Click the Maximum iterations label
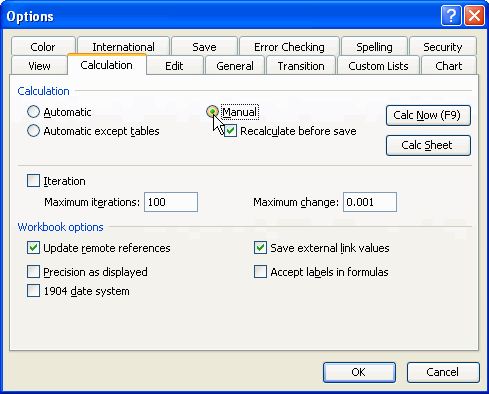Screen dimensions: 489x394 click(92, 202)
